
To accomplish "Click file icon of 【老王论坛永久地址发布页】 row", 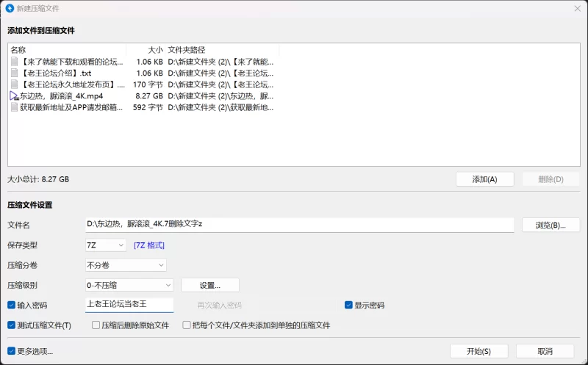I will (x=14, y=84).
